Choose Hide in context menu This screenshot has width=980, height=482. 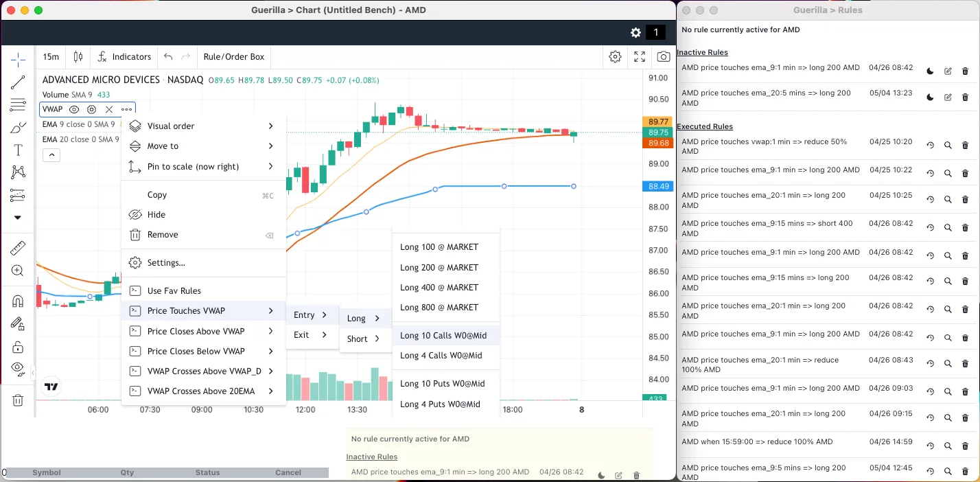click(x=204, y=215)
